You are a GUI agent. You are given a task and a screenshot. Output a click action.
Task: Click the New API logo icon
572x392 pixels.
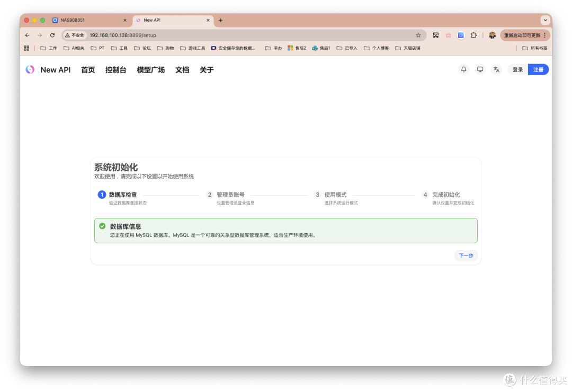click(x=30, y=70)
